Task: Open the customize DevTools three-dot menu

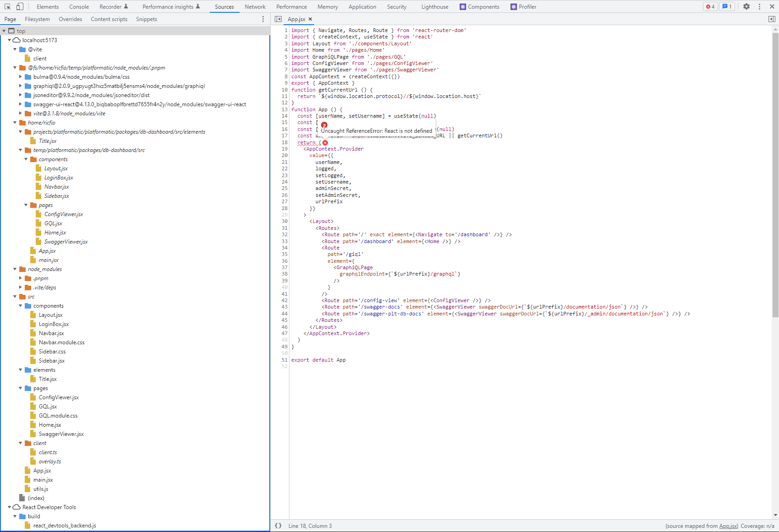Action: [759, 6]
